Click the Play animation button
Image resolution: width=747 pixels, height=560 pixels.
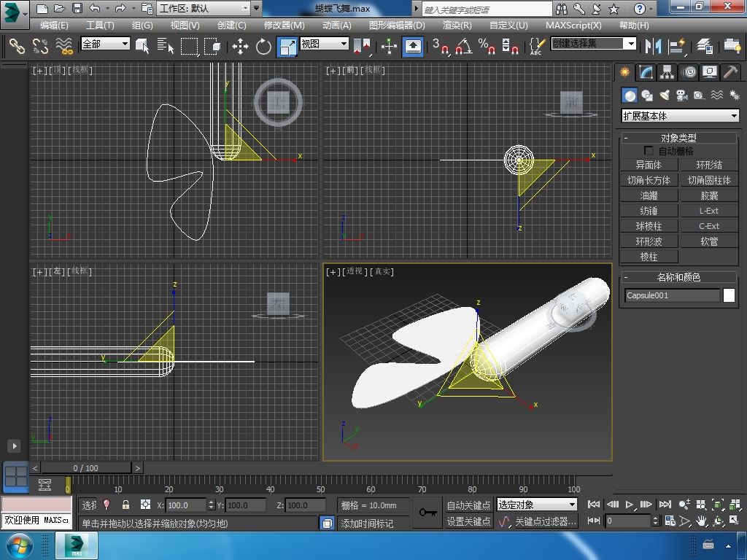tap(630, 505)
